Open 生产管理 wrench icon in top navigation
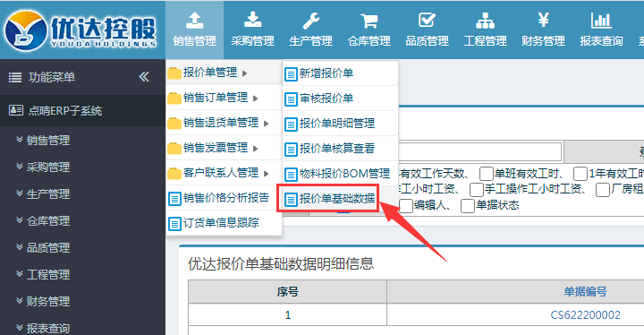 point(311,21)
